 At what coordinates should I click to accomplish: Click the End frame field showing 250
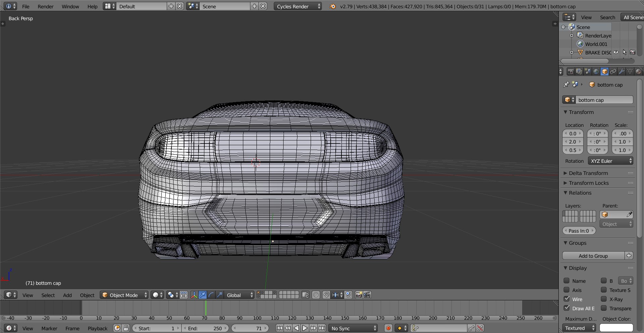(206, 328)
